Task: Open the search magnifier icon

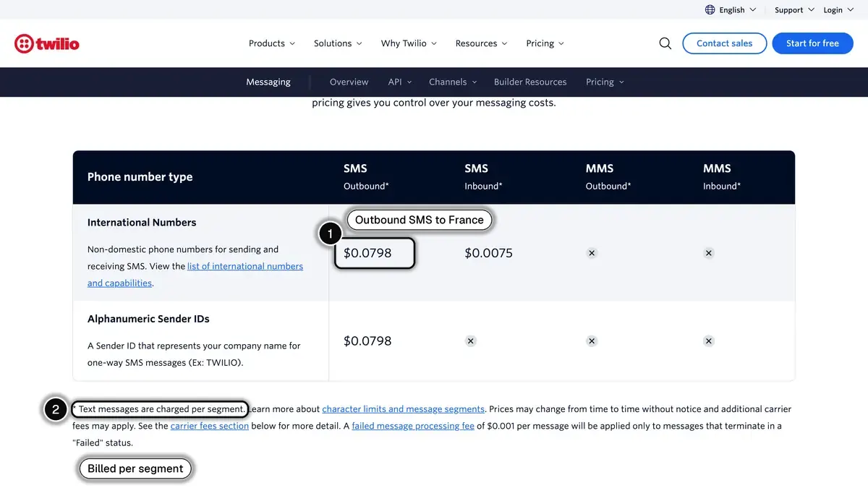Action: point(665,43)
